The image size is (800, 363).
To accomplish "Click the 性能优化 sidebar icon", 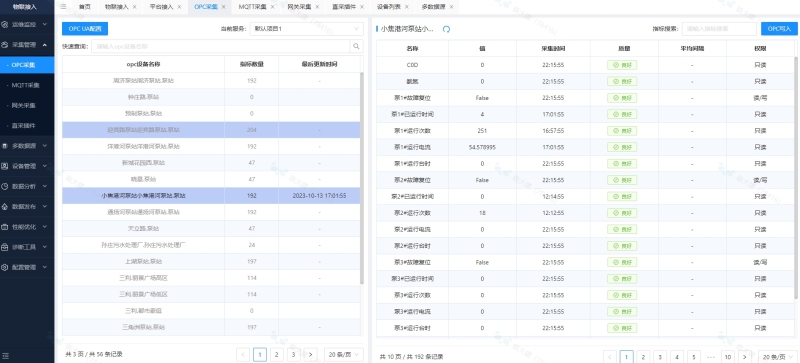I will tap(5, 227).
